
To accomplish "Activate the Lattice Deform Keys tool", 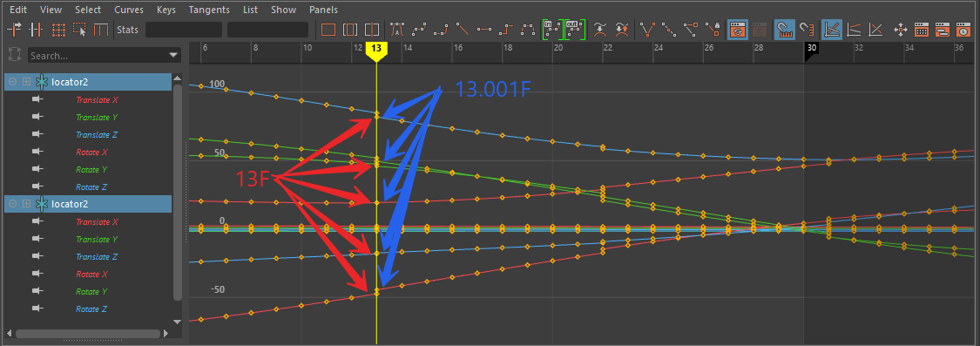I will pyautogui.click(x=58, y=29).
